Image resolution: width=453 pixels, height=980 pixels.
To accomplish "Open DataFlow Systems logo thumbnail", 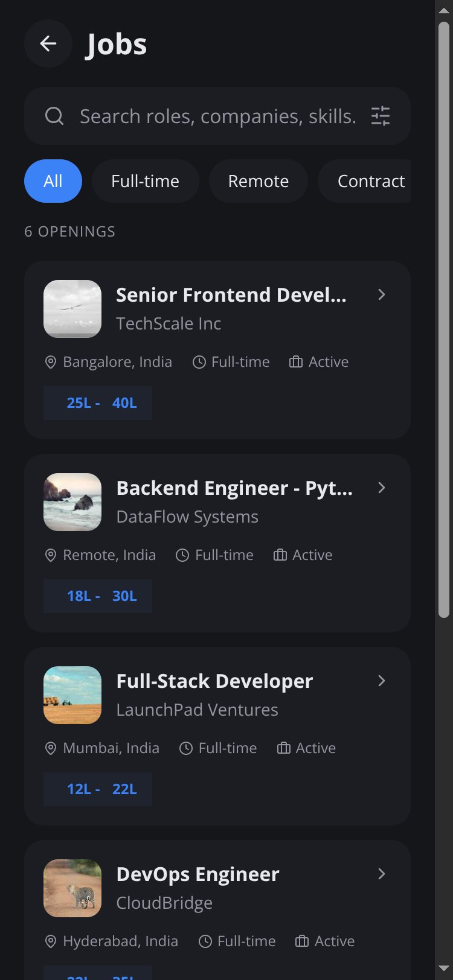I will pyautogui.click(x=72, y=502).
